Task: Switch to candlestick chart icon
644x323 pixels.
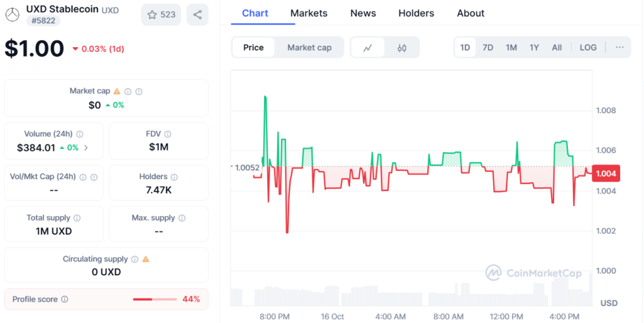Action: [x=402, y=48]
